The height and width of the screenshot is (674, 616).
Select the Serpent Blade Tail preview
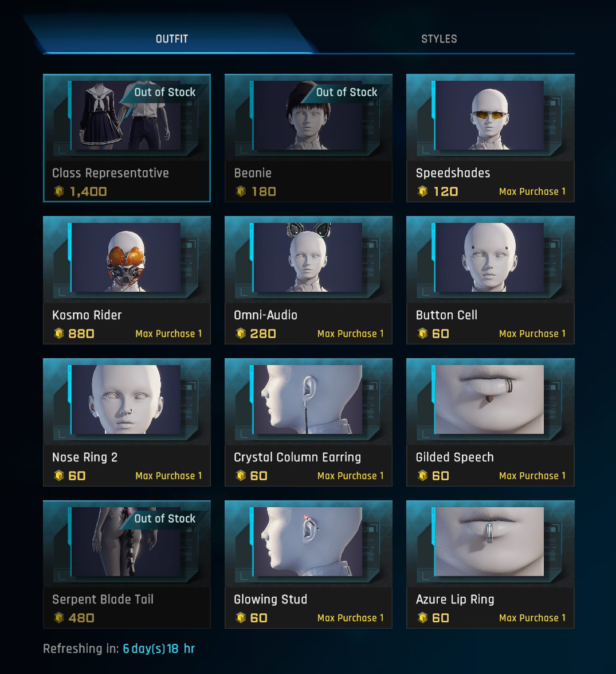(x=126, y=542)
